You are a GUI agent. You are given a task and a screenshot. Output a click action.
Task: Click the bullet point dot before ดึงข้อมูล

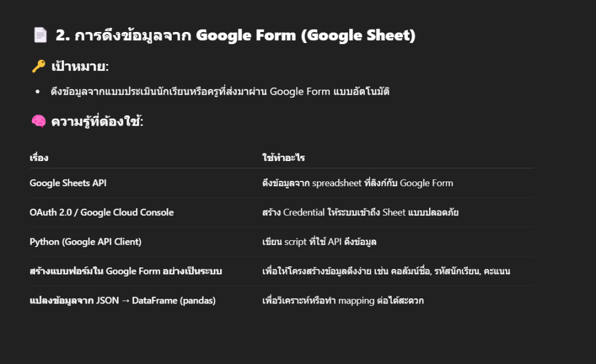click(x=38, y=92)
